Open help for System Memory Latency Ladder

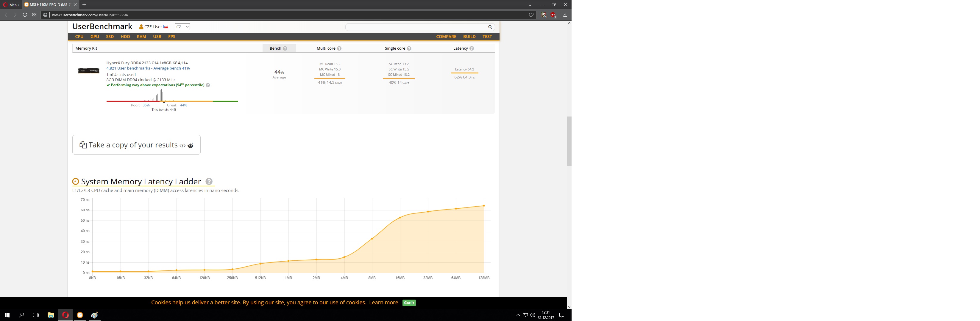coord(209,182)
